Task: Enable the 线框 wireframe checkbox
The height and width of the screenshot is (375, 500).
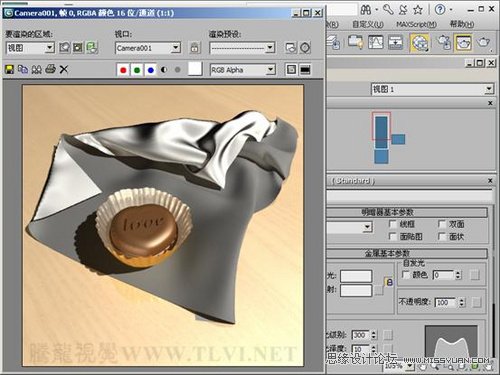Action: 393,224
